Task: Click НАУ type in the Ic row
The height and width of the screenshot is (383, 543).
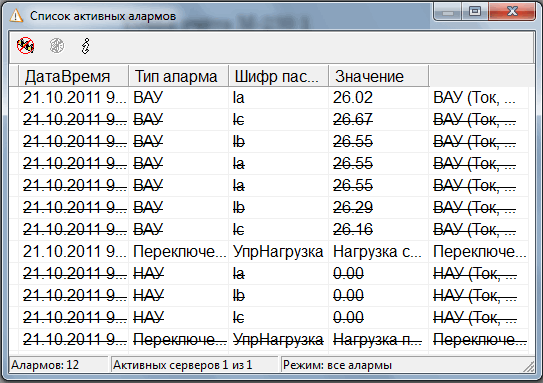Action: click(x=178, y=318)
